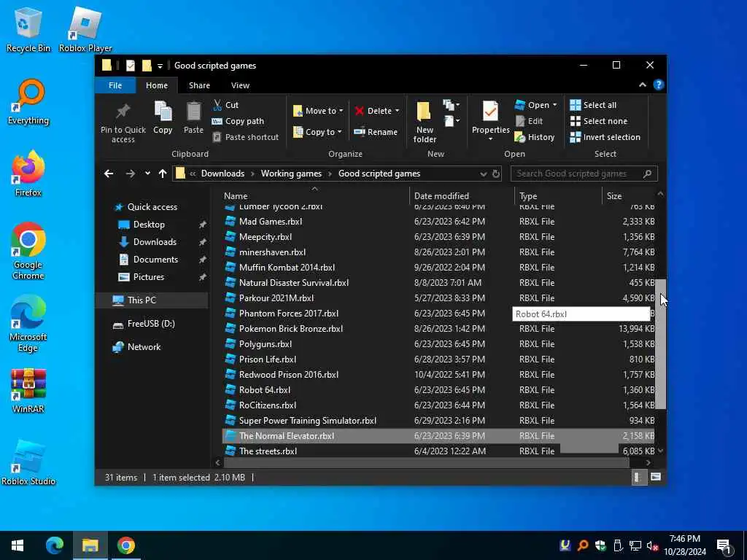The height and width of the screenshot is (560, 747).
Task: Select Quick access in navigation pane
Action: pyautogui.click(x=152, y=206)
